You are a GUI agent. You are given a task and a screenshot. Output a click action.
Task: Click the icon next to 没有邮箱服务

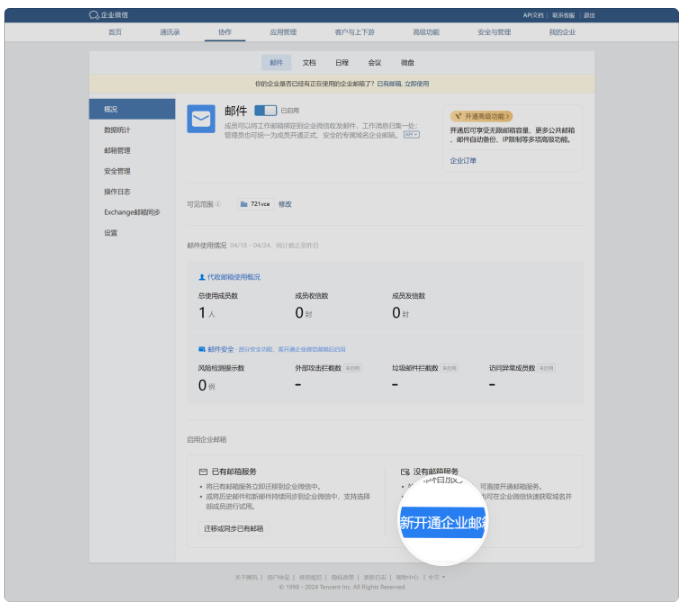point(405,470)
